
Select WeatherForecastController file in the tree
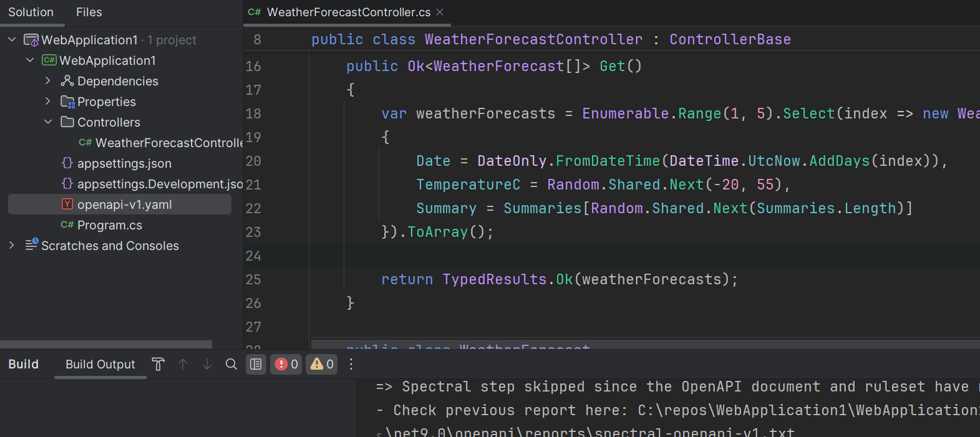pos(169,143)
